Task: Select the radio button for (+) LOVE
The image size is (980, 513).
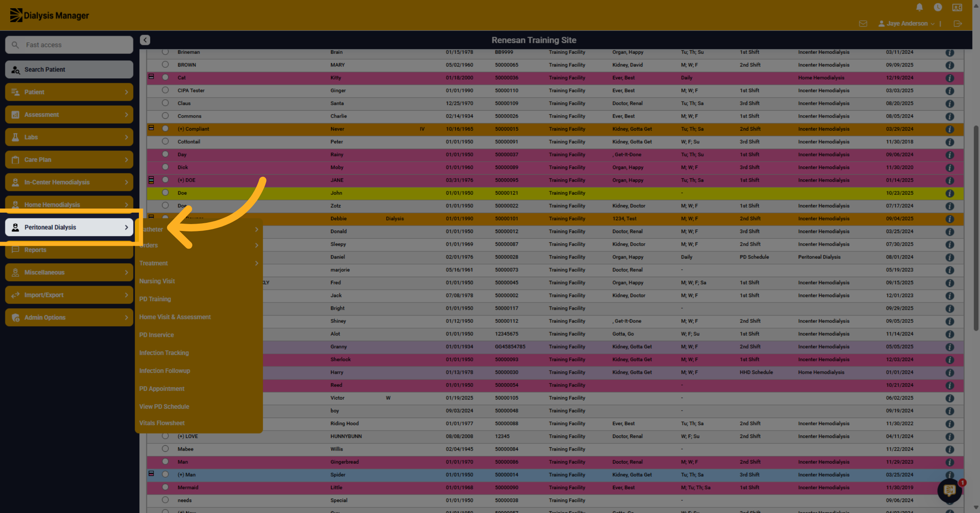Action: click(165, 436)
